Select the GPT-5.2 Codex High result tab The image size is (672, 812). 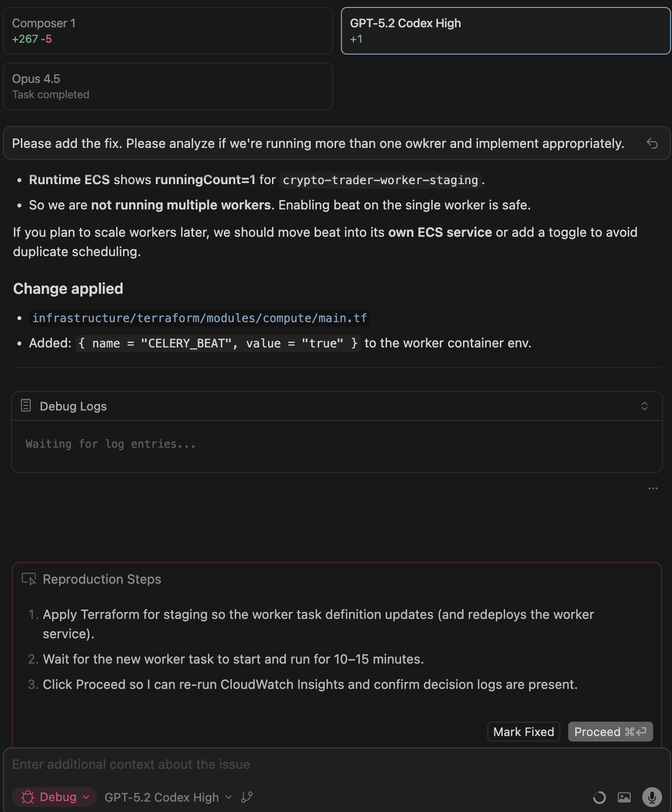click(505, 31)
